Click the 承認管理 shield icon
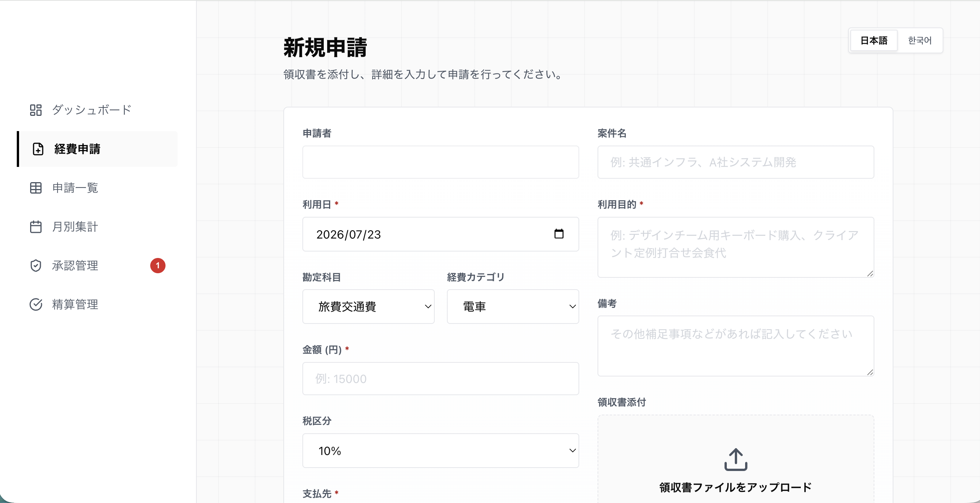Viewport: 980px width, 503px height. click(36, 266)
